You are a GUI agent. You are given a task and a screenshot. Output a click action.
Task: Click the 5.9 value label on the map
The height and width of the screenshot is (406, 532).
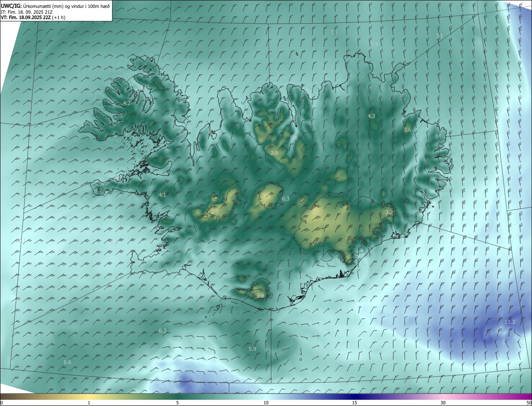pos(252,349)
